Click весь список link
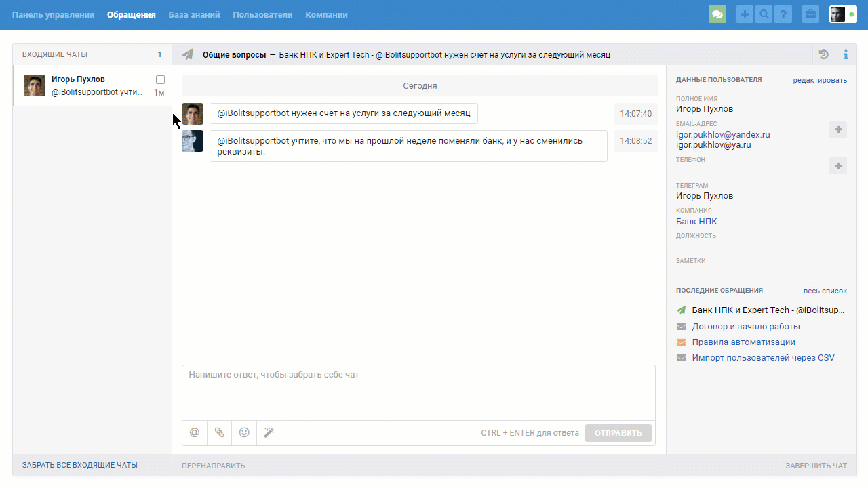The height and width of the screenshot is (488, 868). tap(825, 291)
